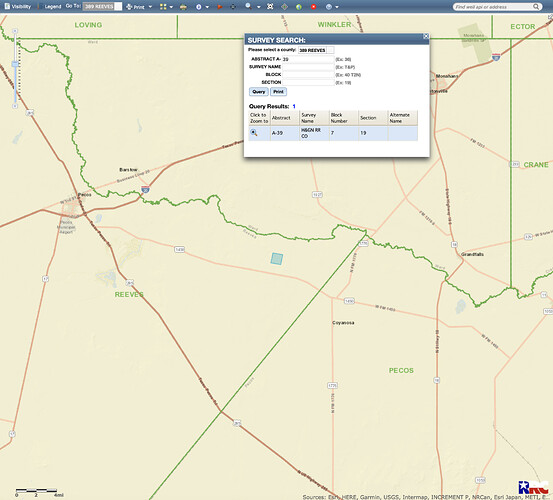
Task: Click the Print tool in toolbar
Action: click(135, 7)
